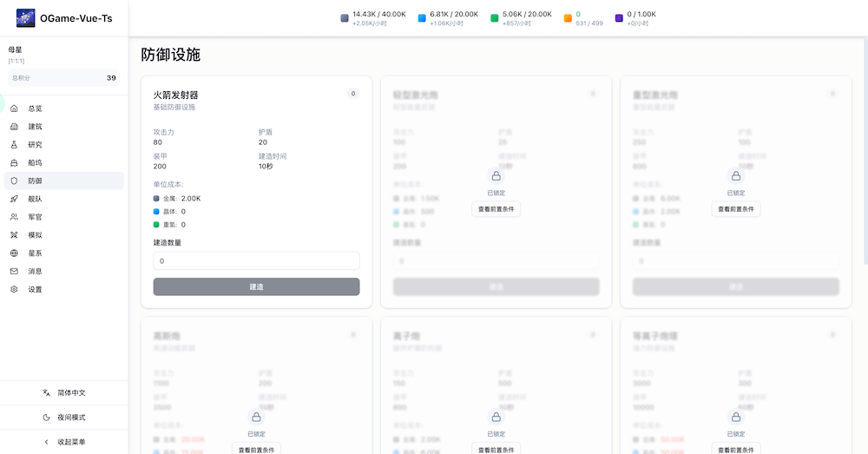Click the OGame-Vue-Ts logo icon
This screenshot has height=454, width=868.
click(26, 18)
